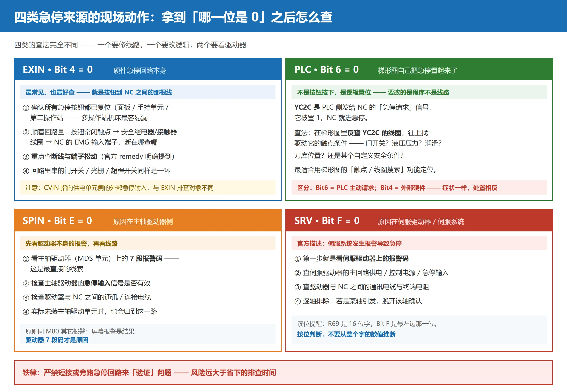Click the label 原因在主轴驱动器侧
This screenshot has height=392, width=567.
(143, 222)
